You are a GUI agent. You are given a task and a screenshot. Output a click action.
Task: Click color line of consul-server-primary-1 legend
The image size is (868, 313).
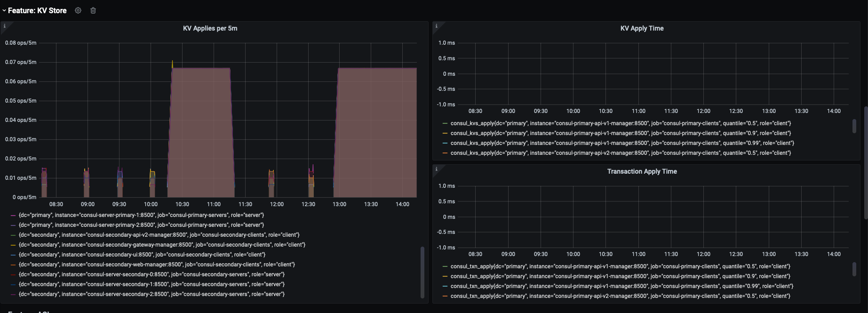13,215
